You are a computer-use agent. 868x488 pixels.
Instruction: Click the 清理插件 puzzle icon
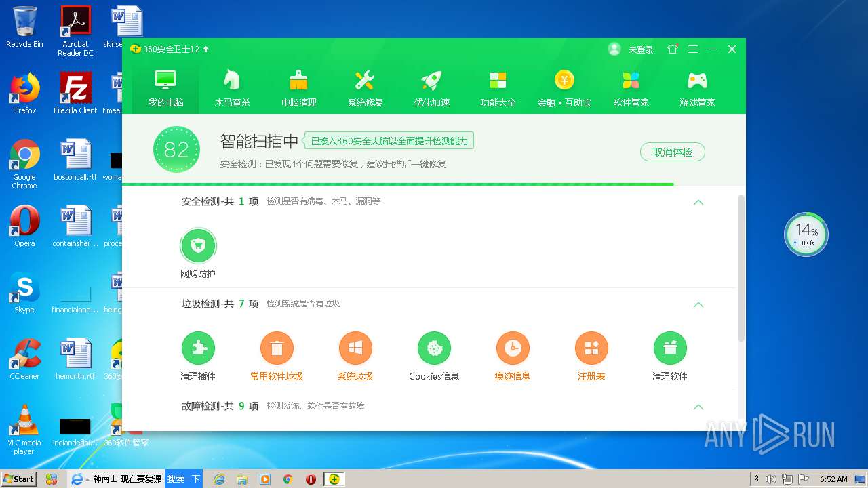tap(198, 348)
